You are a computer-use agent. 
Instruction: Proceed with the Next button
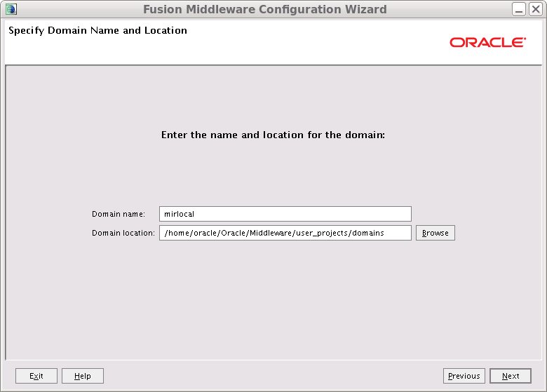coord(511,376)
